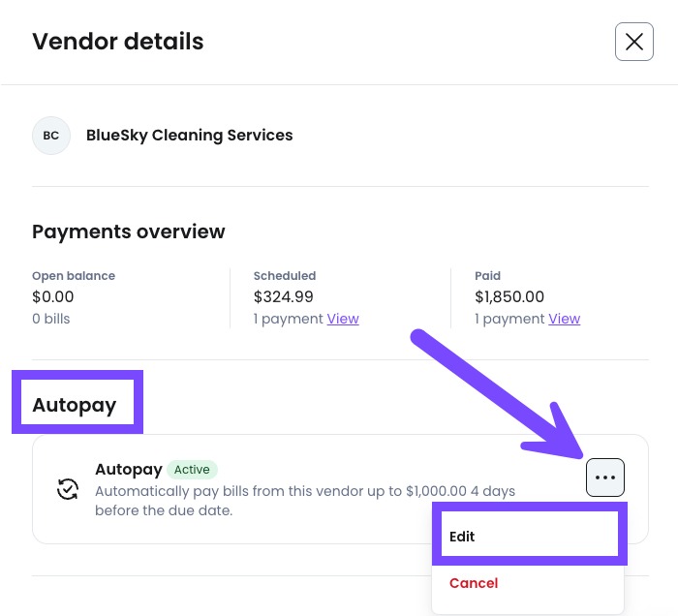Viewport: 678px width, 616px height.
Task: Click the Open balance $0.00 amount
Action: coord(52,296)
